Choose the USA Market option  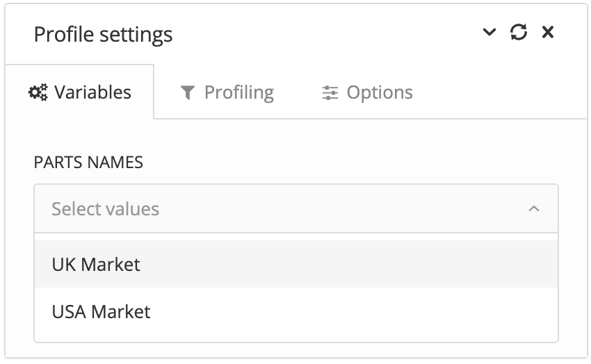point(101,311)
